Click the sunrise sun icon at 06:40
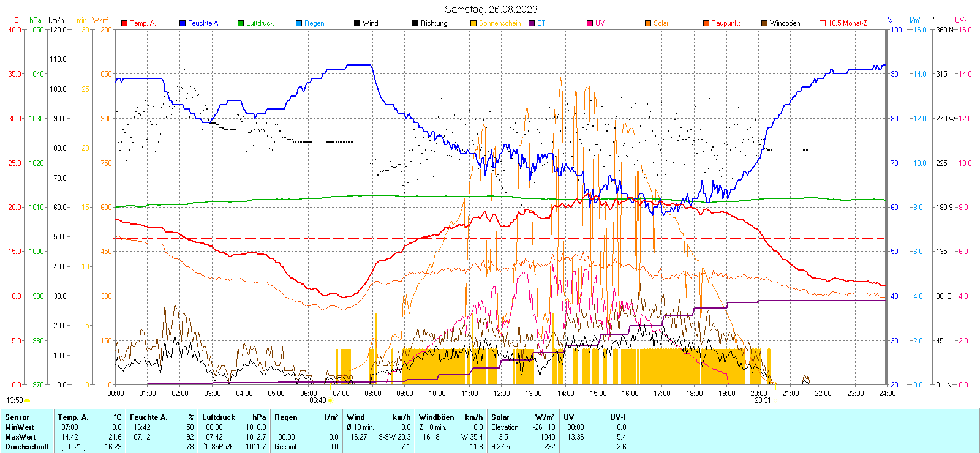 pyautogui.click(x=331, y=400)
